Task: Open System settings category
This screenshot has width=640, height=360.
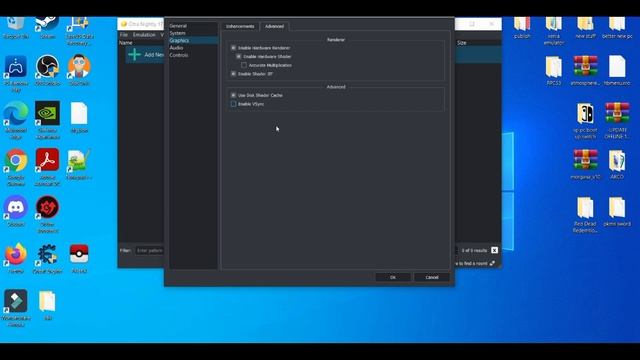Action: click(x=178, y=33)
